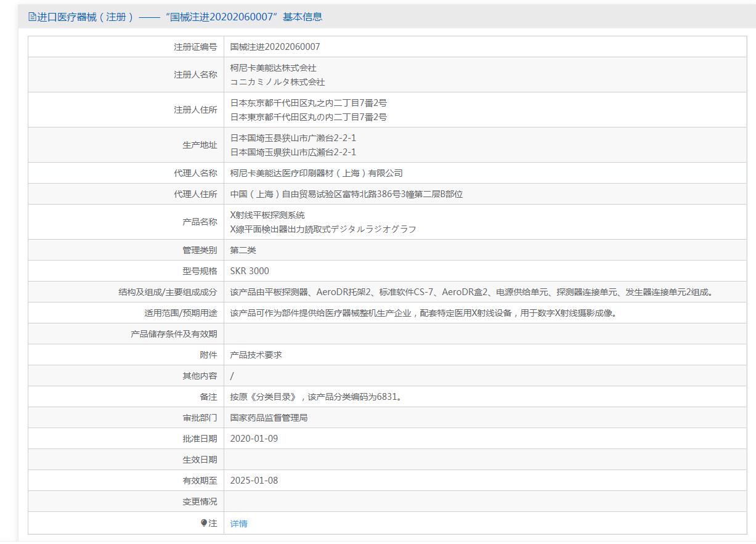The height and width of the screenshot is (544, 756).
Task: Select approval date 2020-01-09
Action: point(254,439)
